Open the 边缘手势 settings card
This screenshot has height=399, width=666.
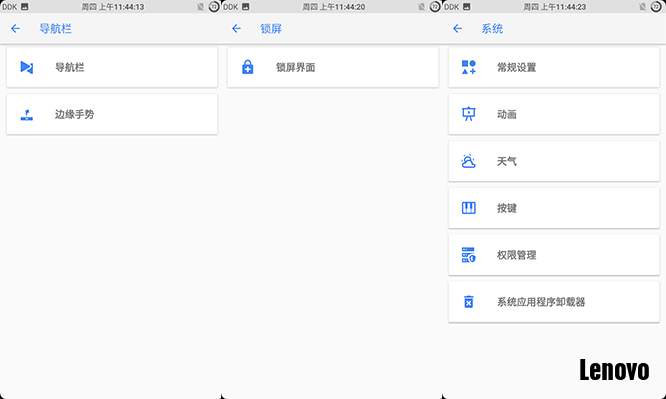click(112, 114)
